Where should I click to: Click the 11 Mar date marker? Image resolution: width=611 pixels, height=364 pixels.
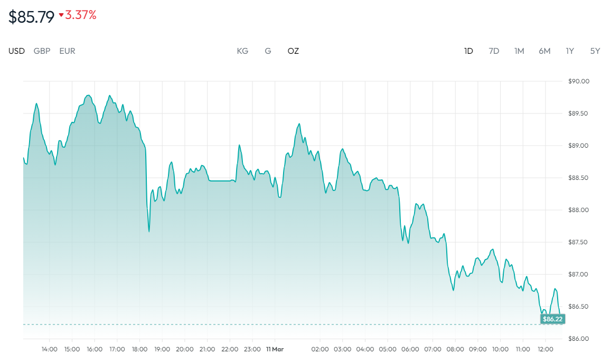pos(275,349)
